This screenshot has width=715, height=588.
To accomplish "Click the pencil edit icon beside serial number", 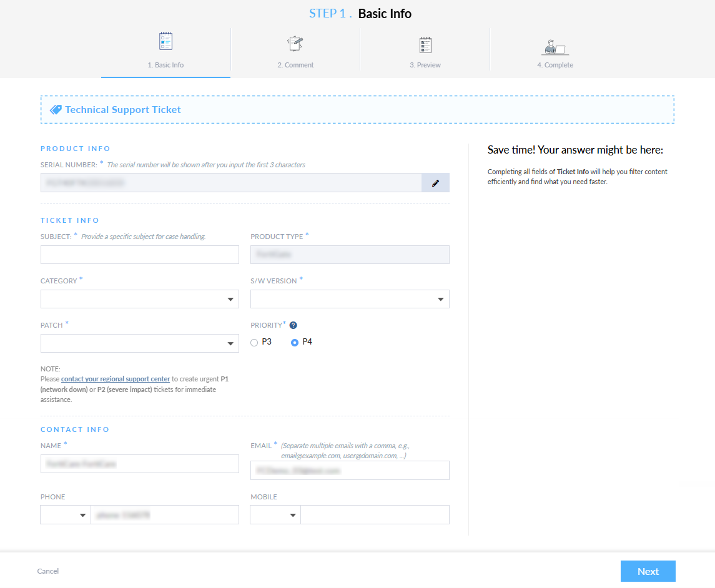I will [435, 183].
